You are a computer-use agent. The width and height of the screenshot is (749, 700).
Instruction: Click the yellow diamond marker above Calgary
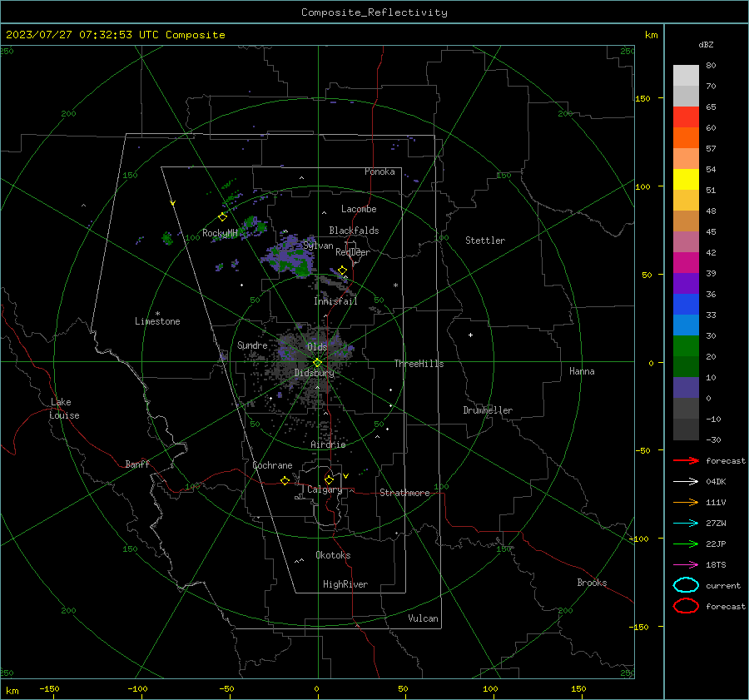329,479
